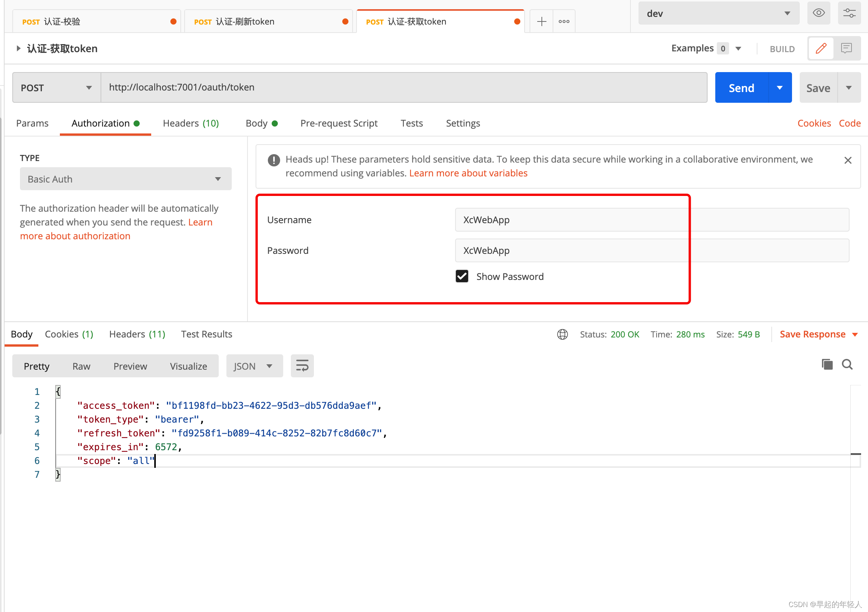The height and width of the screenshot is (612, 868).
Task: Click the Send button
Action: point(741,87)
